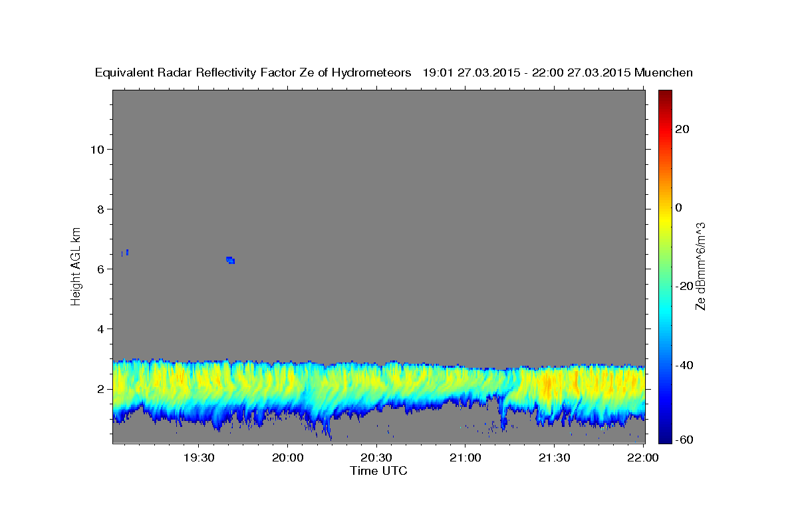
Task: Click the '10' height tick label
Action: [x=97, y=149]
